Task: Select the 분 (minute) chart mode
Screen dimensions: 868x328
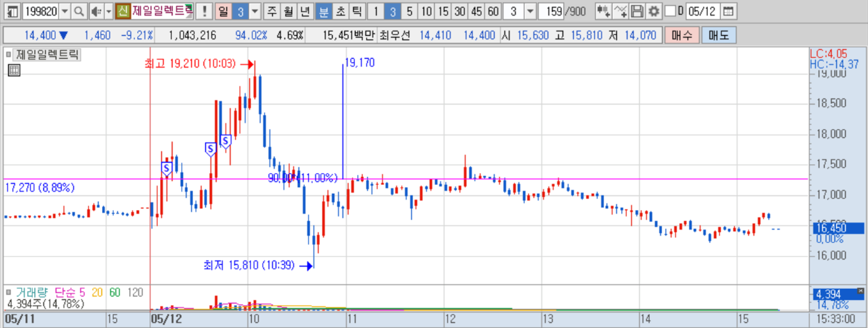Action: (324, 11)
